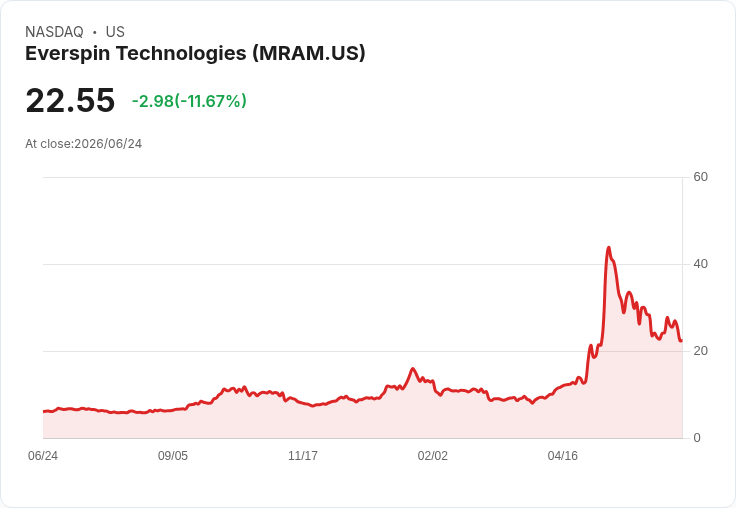Screen dimensions: 736x508
Task: Click the 0 price axis label
Action: [x=697, y=438]
